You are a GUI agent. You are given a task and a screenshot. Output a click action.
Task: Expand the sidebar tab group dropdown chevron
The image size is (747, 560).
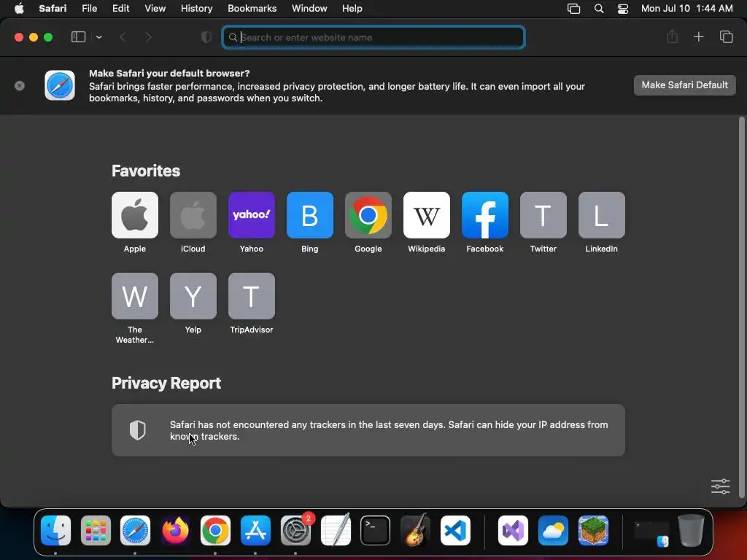[x=99, y=37]
